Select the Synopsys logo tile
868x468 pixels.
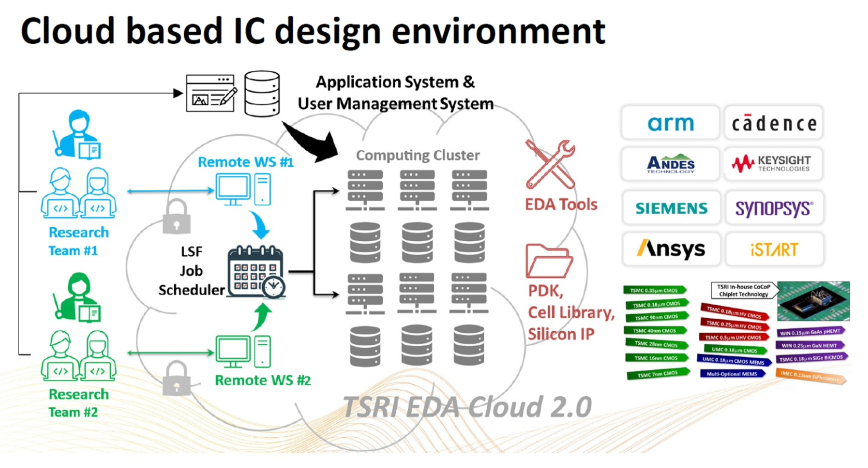click(773, 209)
